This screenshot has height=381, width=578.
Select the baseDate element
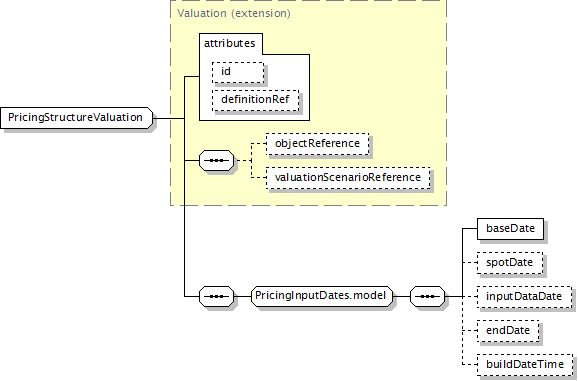pyautogui.click(x=510, y=229)
